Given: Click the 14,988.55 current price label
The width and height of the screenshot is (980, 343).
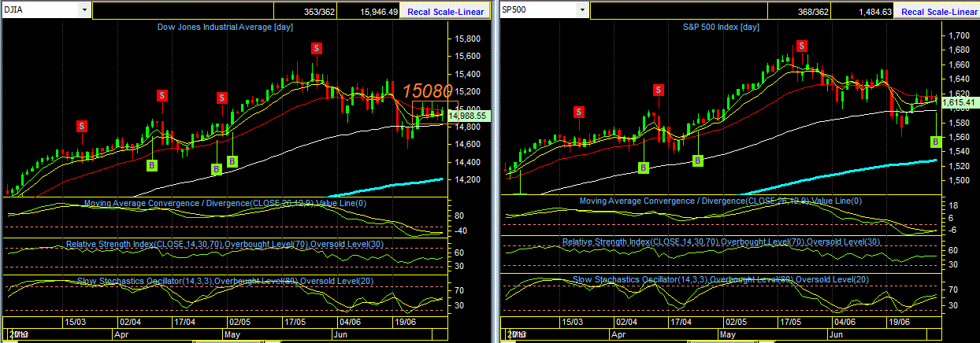Looking at the screenshot, I should point(468,116).
